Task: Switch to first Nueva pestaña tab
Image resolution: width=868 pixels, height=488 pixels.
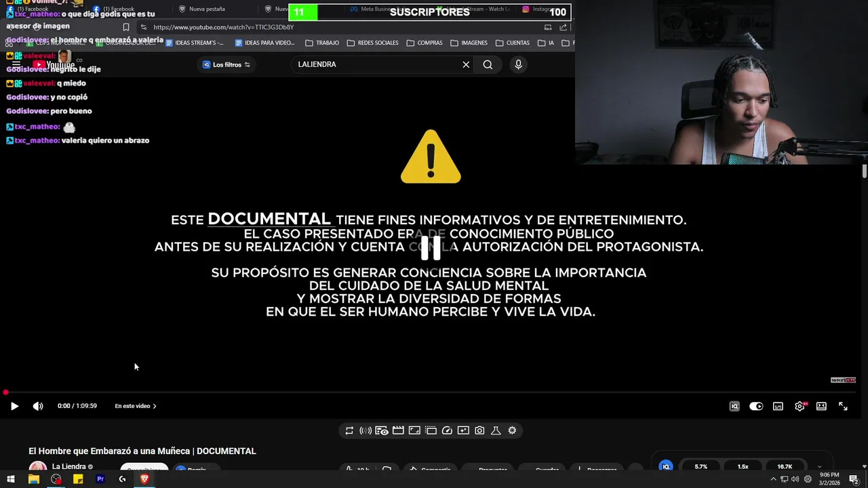Action: click(x=202, y=9)
